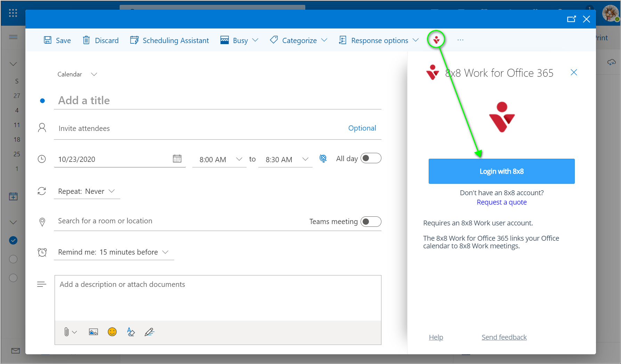Discard the event draft
The image size is (621, 364).
[101, 40]
